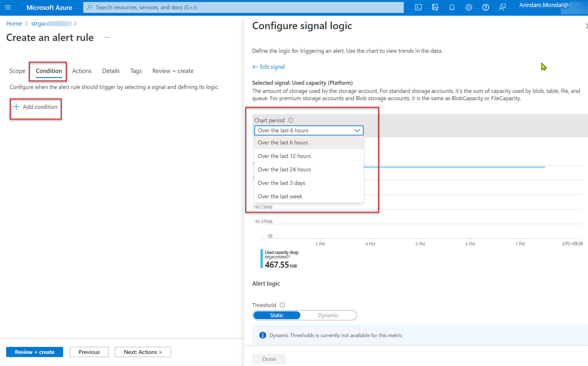Open the Feedback icon
Screen dimensions: 588x366
pyautogui.click(x=502, y=8)
